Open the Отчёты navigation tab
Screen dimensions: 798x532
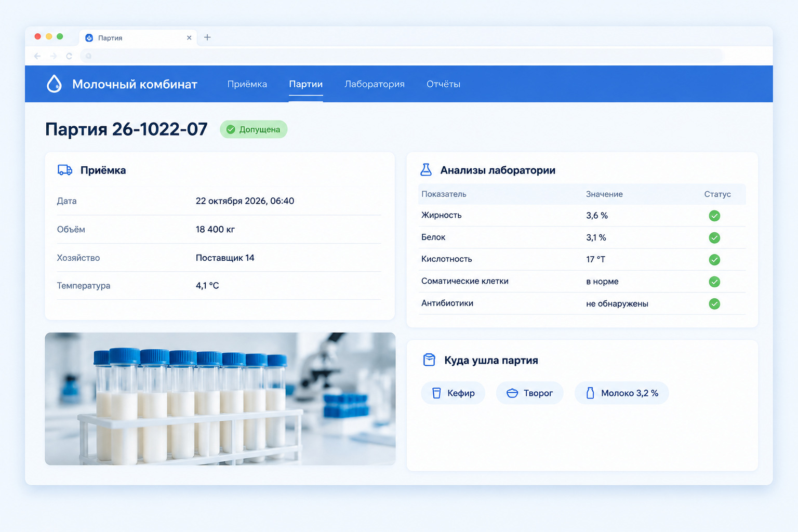tap(444, 84)
